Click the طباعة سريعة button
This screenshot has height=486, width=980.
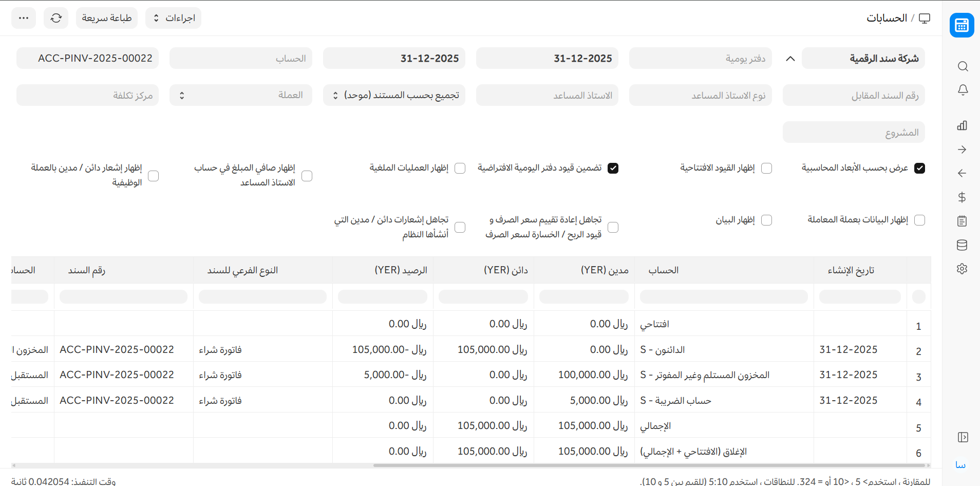coord(107,18)
